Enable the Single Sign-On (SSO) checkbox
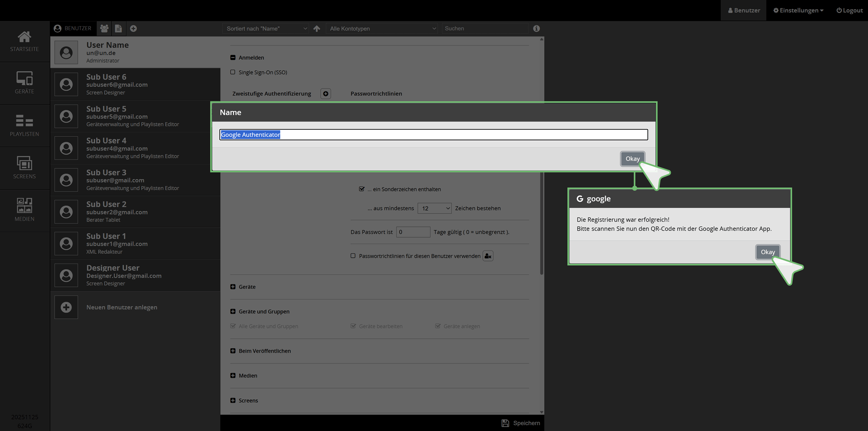 (x=233, y=72)
